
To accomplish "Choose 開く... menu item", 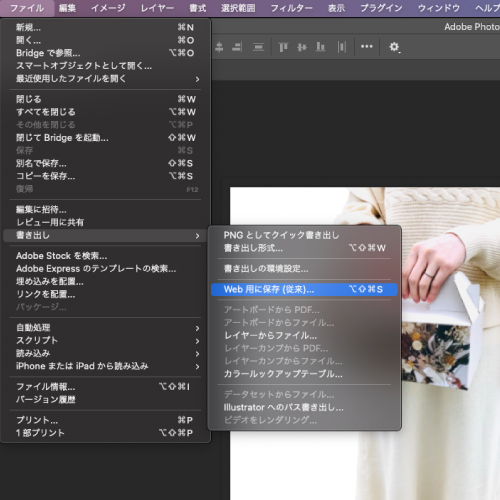I will [105, 40].
